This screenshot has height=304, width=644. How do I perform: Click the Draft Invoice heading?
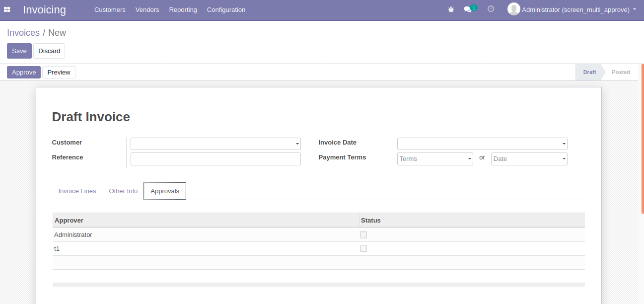(91, 117)
